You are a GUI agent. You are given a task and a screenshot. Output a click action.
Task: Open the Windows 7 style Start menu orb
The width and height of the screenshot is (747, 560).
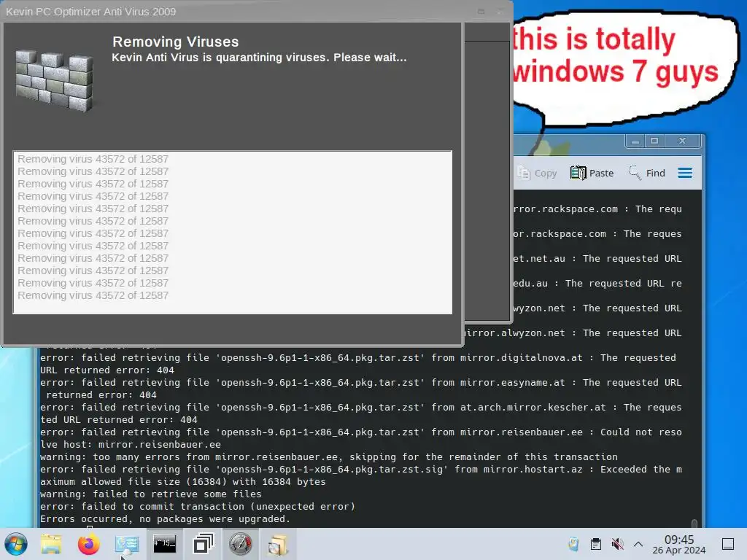16,544
